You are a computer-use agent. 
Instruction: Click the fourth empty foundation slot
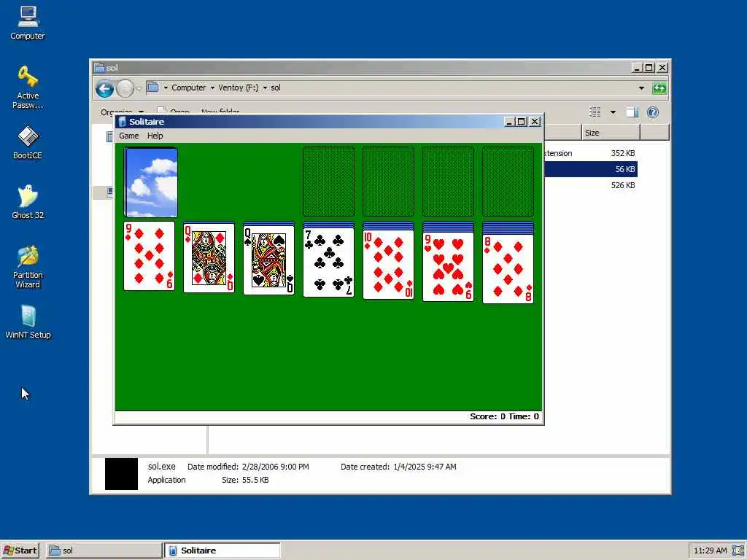pos(508,182)
